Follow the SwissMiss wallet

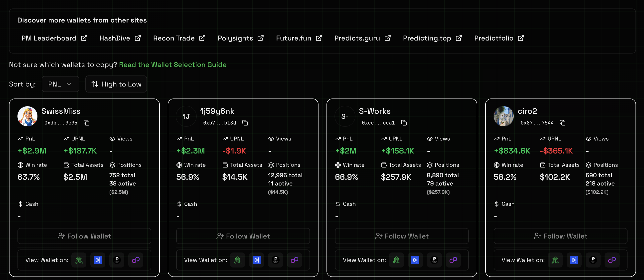84,236
